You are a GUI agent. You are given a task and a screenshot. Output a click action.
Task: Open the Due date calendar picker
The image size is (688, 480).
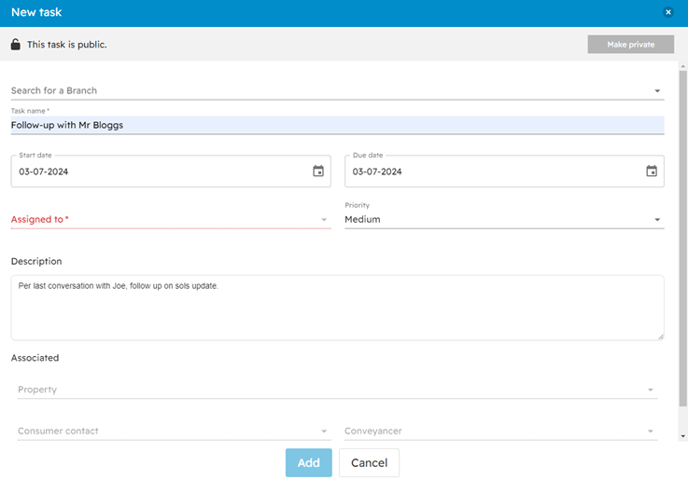652,171
